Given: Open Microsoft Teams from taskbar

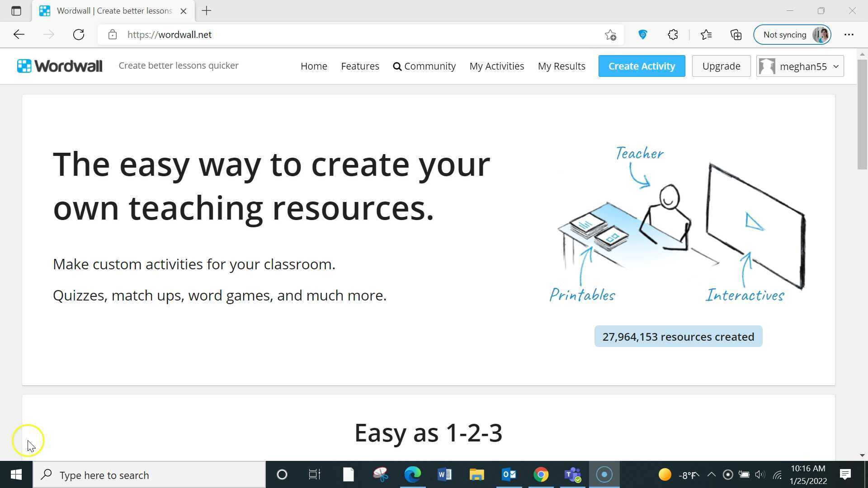Looking at the screenshot, I should 572,475.
